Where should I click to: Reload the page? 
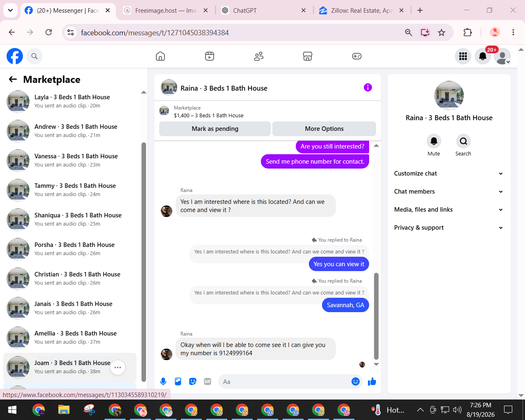48,32
